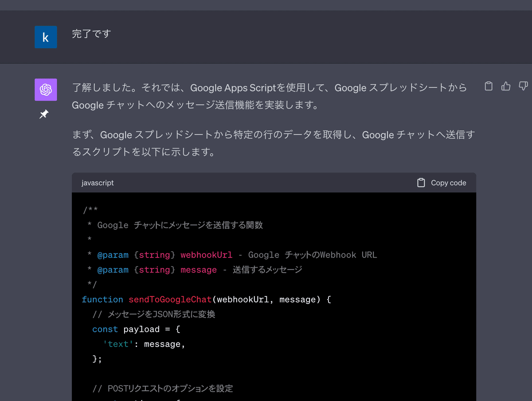
Task: Click the Copy code button
Action: tap(442, 183)
